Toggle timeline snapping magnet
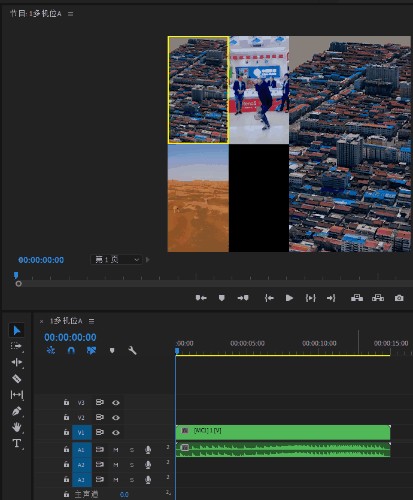Screen dimensions: 413x500 (71, 350)
